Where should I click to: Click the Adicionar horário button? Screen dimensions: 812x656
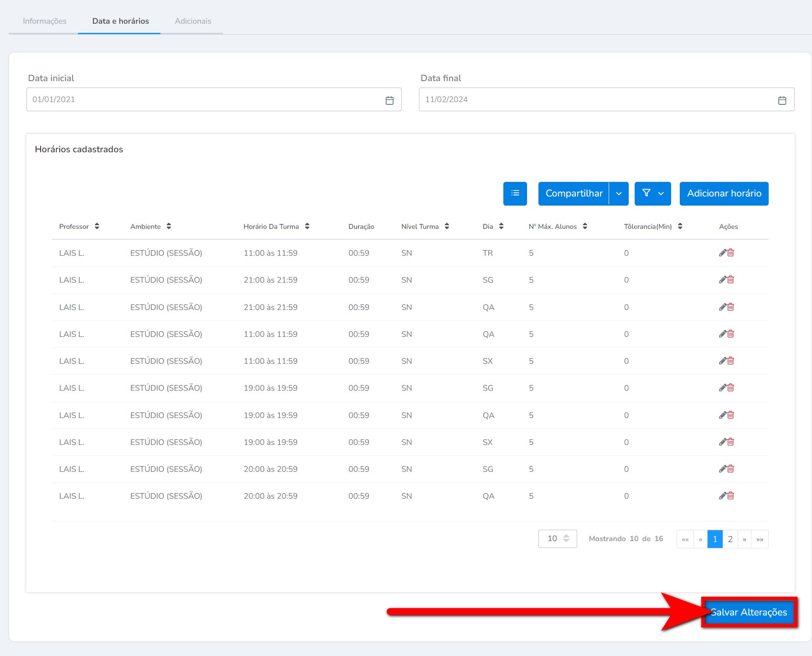pos(724,194)
